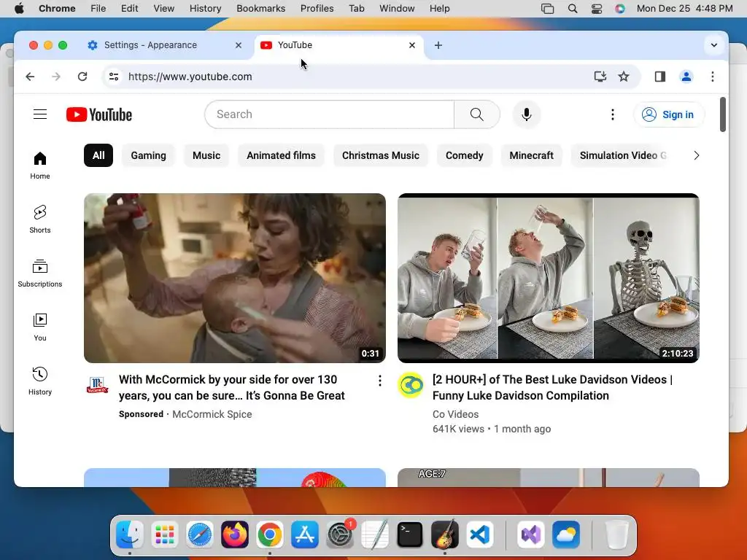This screenshot has height=560, width=747.
Task: Click the search magnifier button
Action: (477, 114)
